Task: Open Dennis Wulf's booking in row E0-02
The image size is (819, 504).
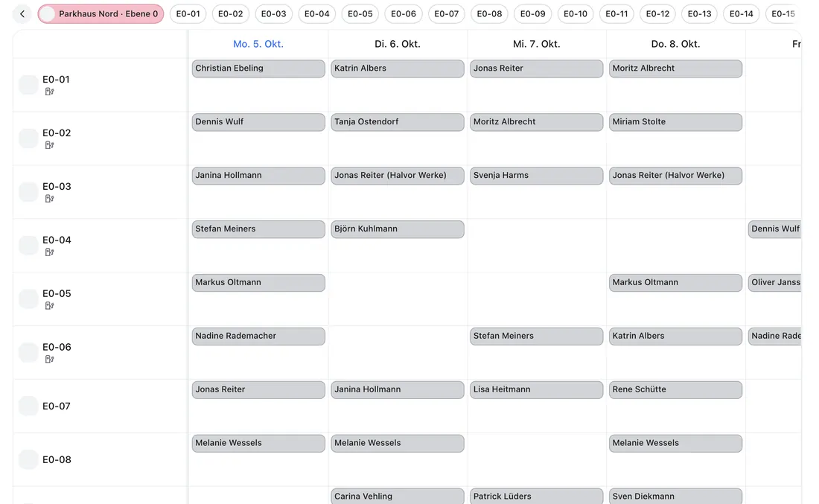Action: [x=258, y=122]
